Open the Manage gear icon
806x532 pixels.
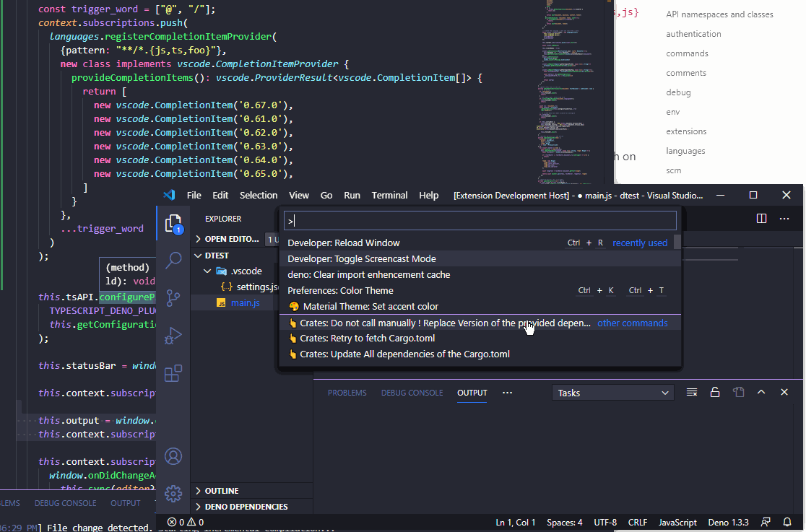tap(174, 494)
